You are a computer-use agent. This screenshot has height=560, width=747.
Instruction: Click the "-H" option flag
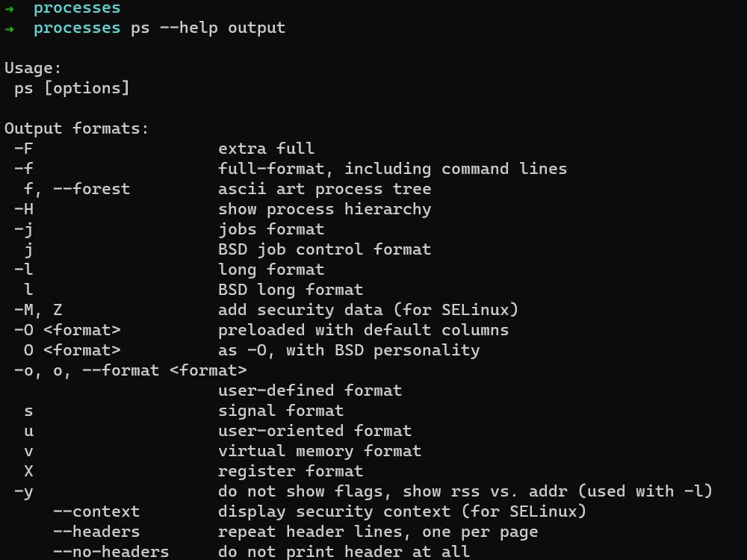point(23,209)
